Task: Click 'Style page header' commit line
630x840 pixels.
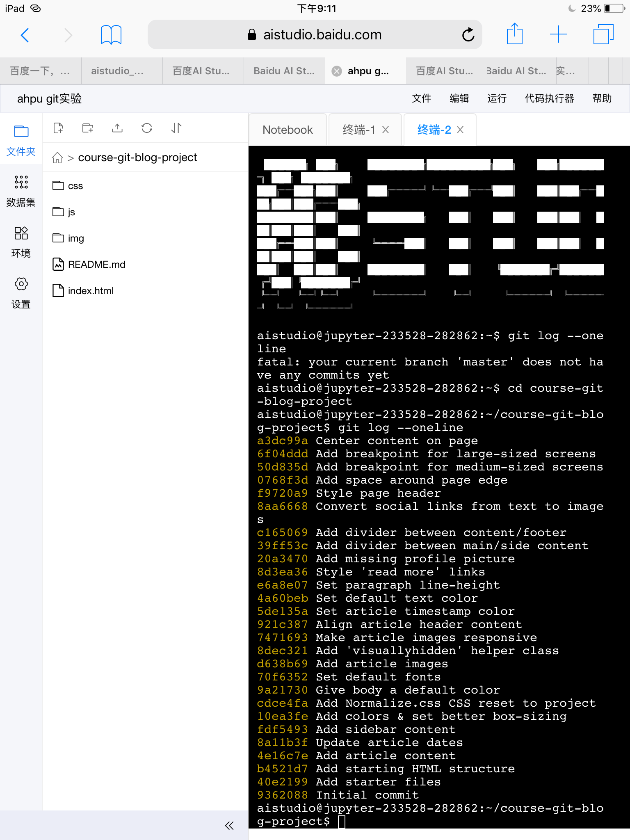Action: tap(349, 493)
